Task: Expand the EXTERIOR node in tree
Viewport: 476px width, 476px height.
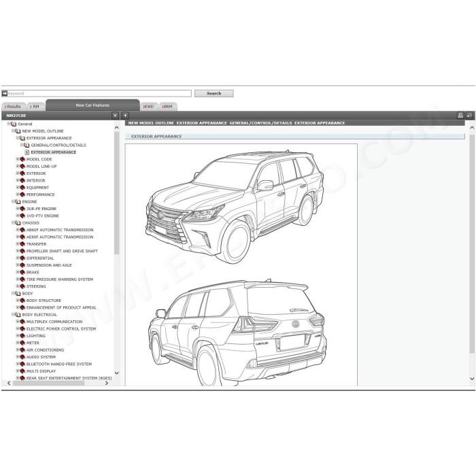Action: point(18,173)
